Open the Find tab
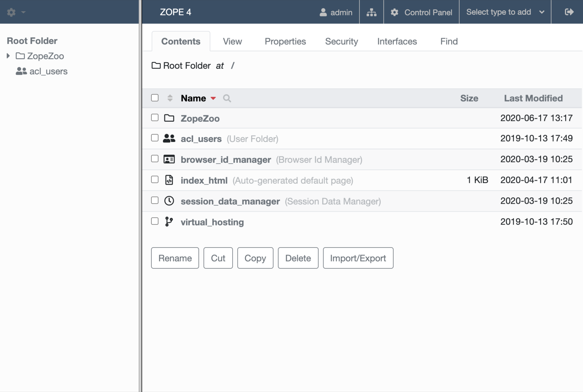The image size is (583, 392). pyautogui.click(x=449, y=41)
